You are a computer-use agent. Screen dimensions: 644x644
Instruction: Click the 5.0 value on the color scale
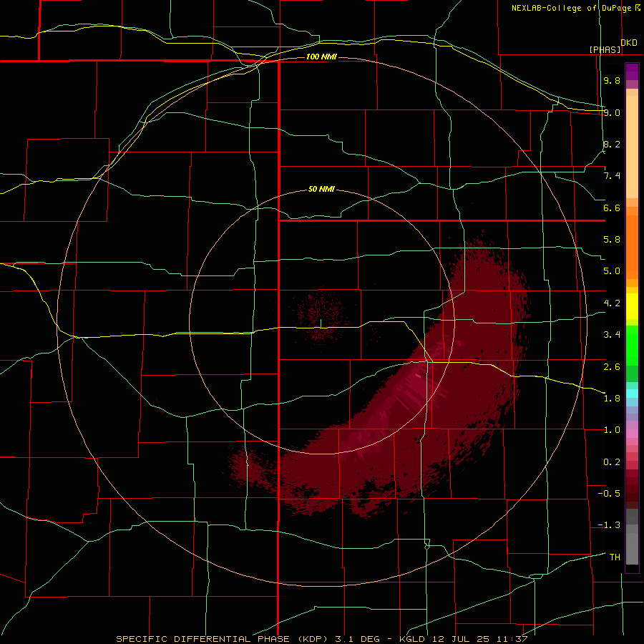click(612, 271)
